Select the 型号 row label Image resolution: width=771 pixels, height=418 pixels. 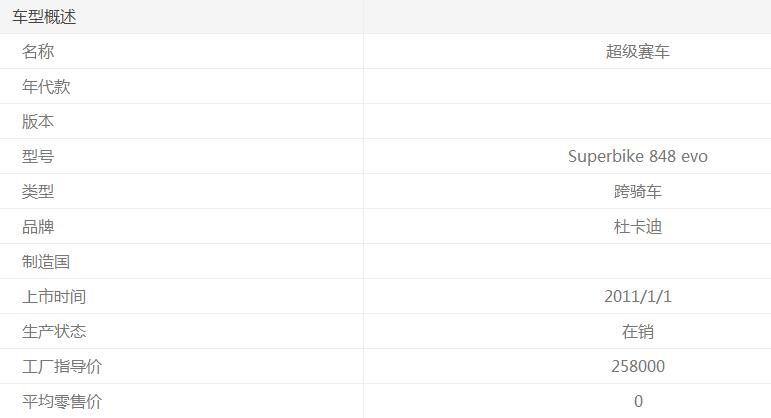pos(38,157)
